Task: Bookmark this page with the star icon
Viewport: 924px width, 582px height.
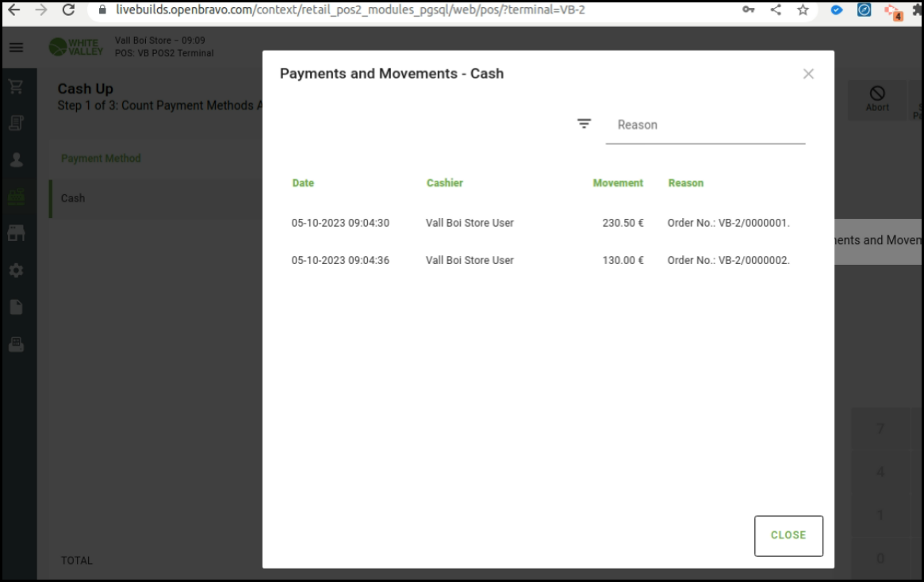Action: [x=803, y=10]
